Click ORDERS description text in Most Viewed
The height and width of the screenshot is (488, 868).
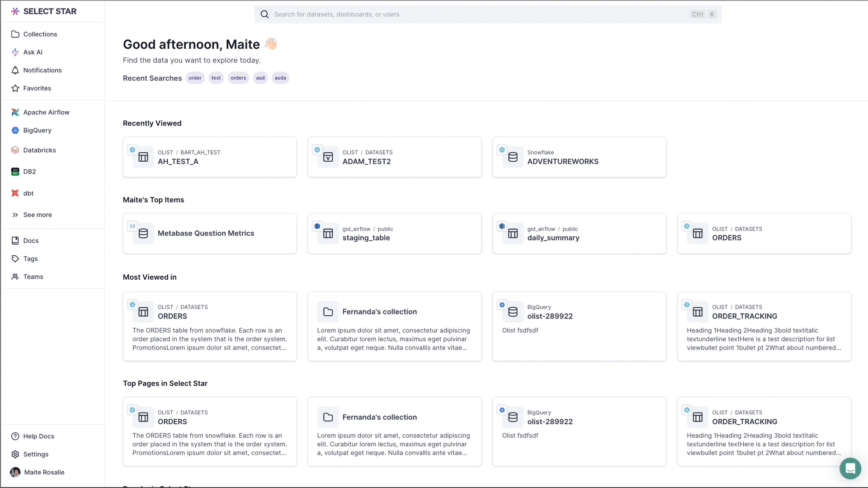pyautogui.click(x=209, y=339)
